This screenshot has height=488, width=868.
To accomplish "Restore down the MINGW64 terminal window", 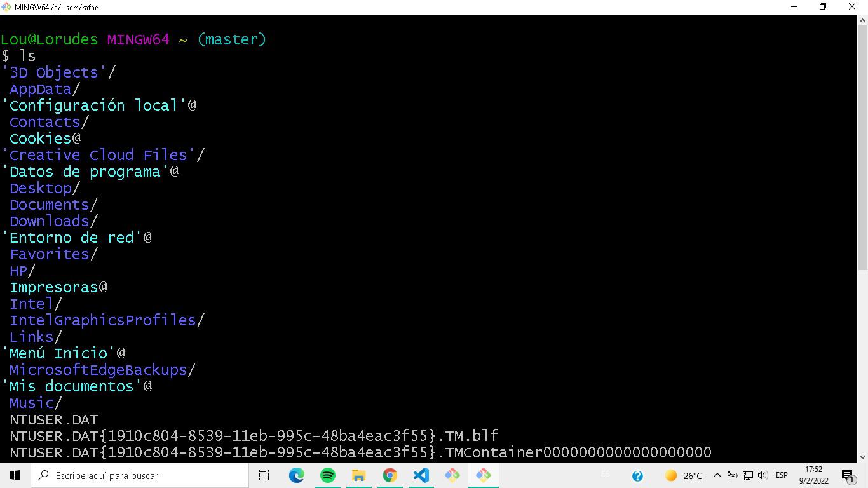I will coord(823,7).
